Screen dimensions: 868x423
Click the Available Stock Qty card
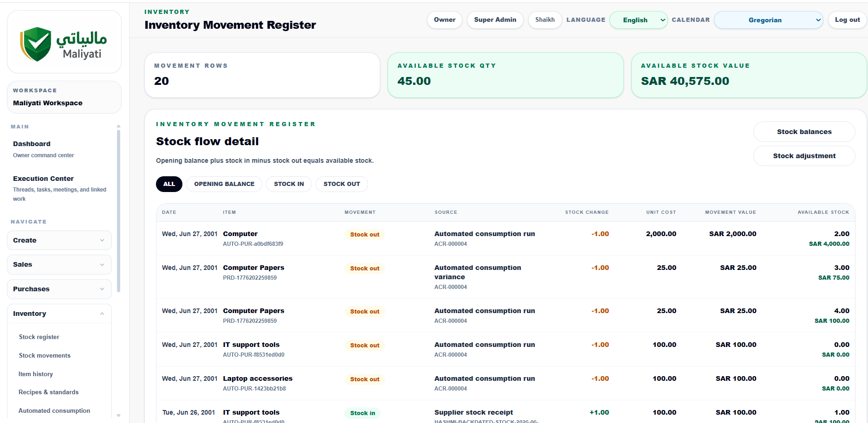[x=505, y=75]
